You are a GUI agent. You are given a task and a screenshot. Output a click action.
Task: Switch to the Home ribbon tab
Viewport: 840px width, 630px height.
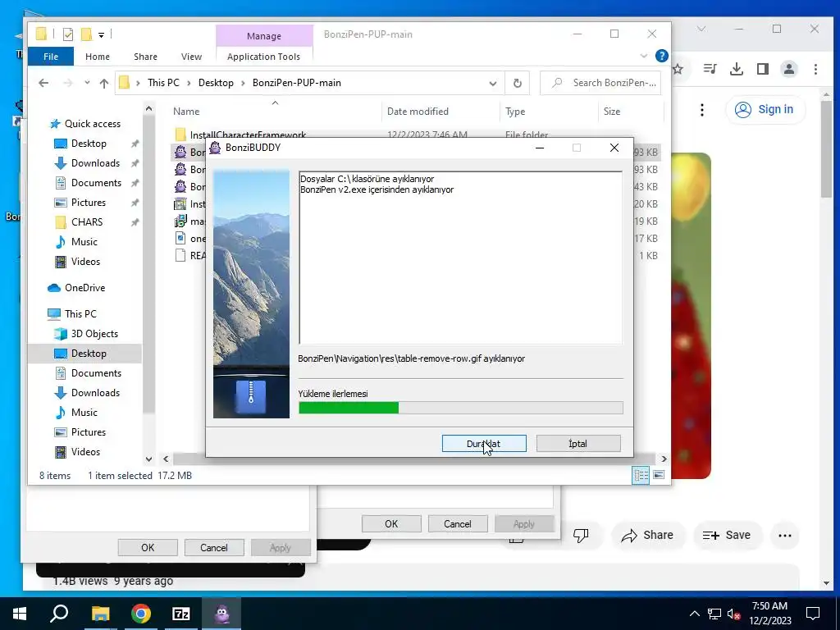click(x=98, y=57)
